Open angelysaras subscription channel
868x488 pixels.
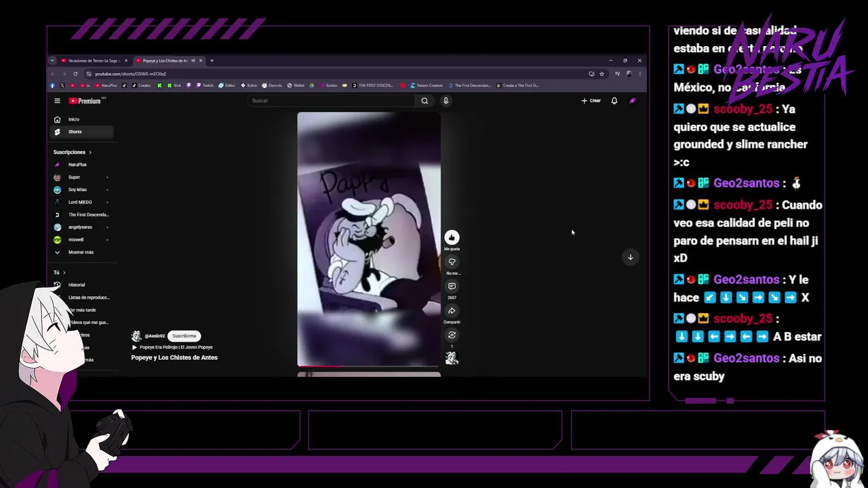[x=82, y=227]
